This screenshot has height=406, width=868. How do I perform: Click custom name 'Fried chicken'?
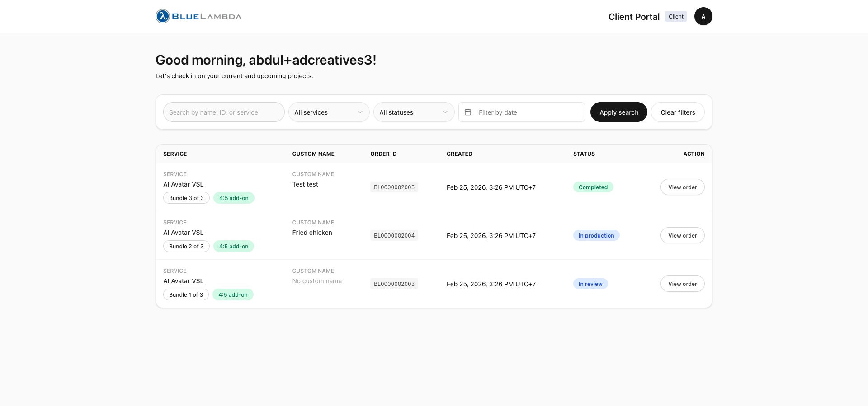(312, 233)
